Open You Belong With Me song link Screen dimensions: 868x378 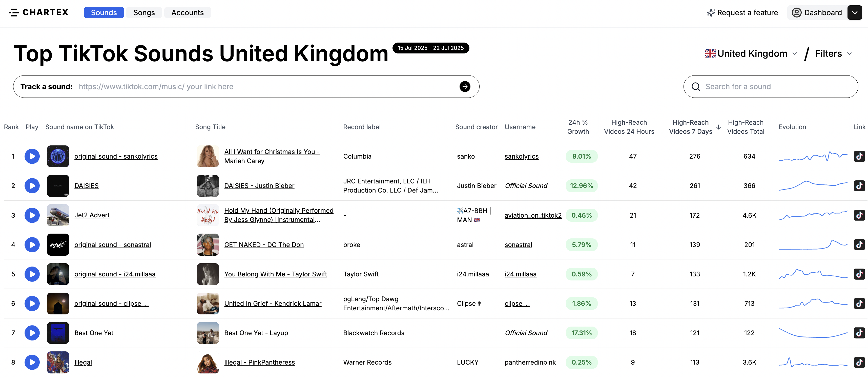tap(275, 274)
